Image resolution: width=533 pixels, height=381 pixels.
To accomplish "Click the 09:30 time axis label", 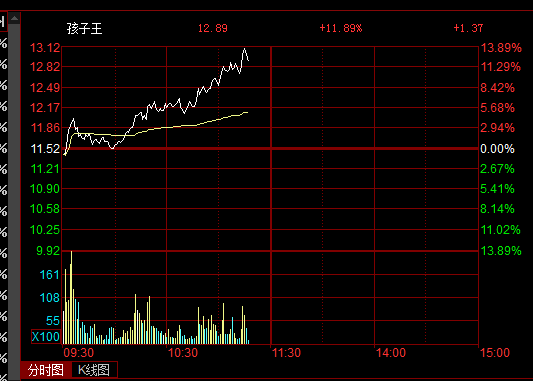I will coord(79,353).
